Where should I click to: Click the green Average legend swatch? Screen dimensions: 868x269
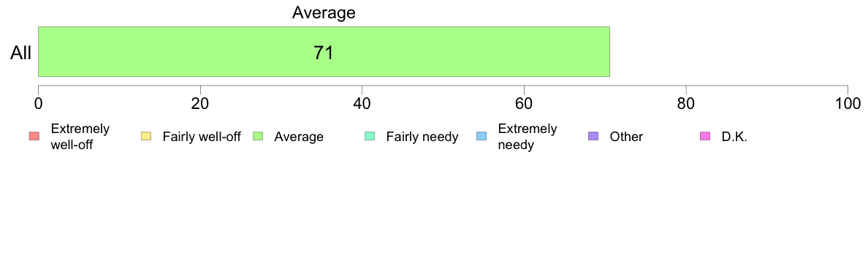[x=257, y=137]
